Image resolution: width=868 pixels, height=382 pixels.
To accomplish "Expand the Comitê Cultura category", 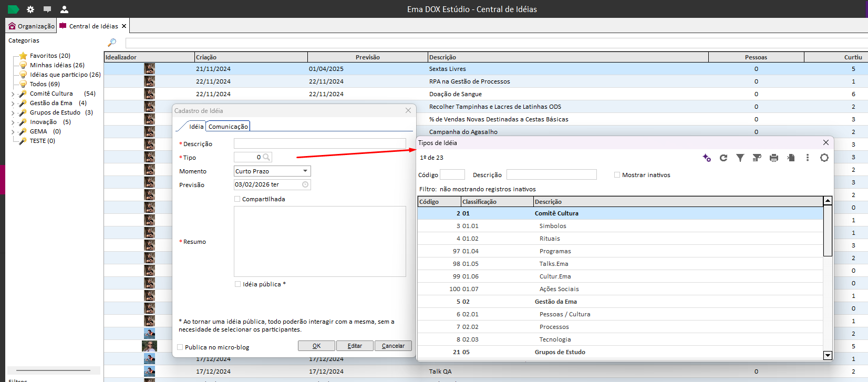I will click(13, 94).
